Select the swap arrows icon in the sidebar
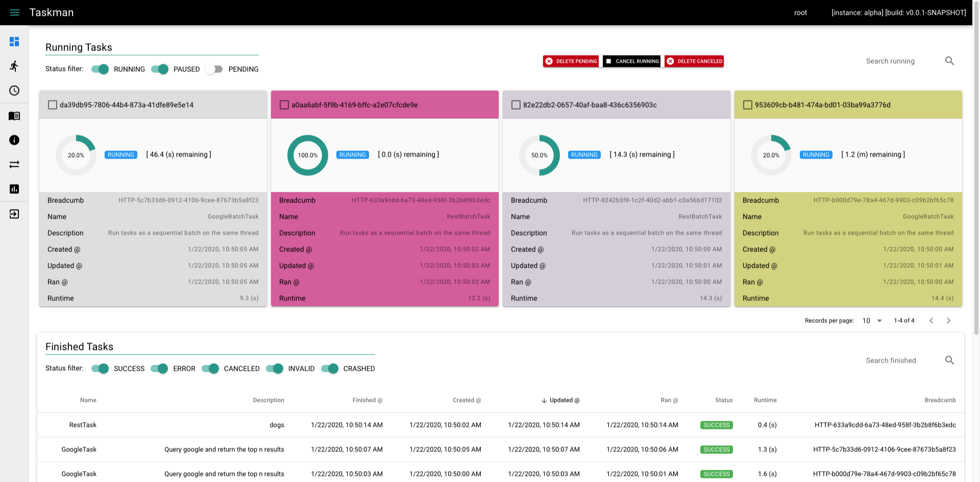980x482 pixels. point(14,164)
